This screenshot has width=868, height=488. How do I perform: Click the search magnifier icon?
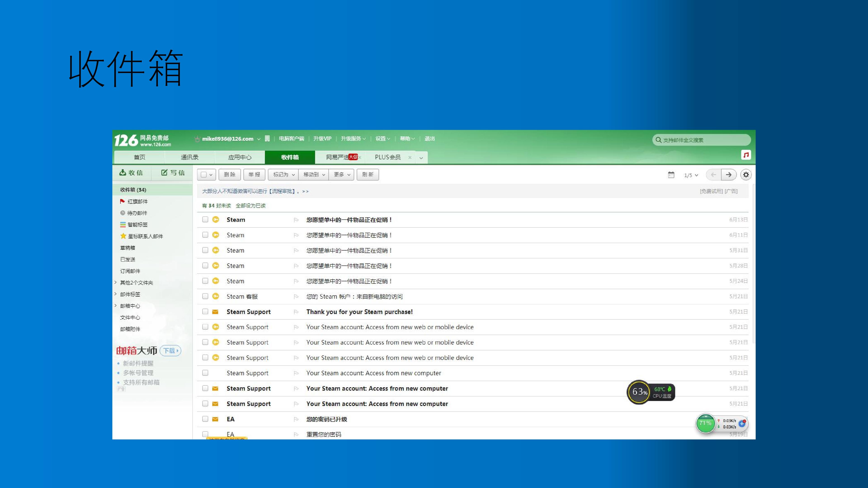pyautogui.click(x=658, y=140)
